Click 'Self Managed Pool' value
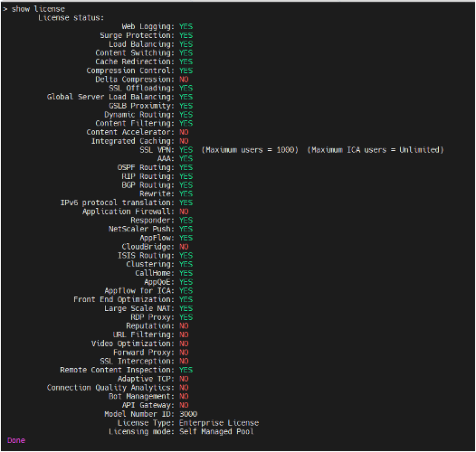 (x=216, y=432)
